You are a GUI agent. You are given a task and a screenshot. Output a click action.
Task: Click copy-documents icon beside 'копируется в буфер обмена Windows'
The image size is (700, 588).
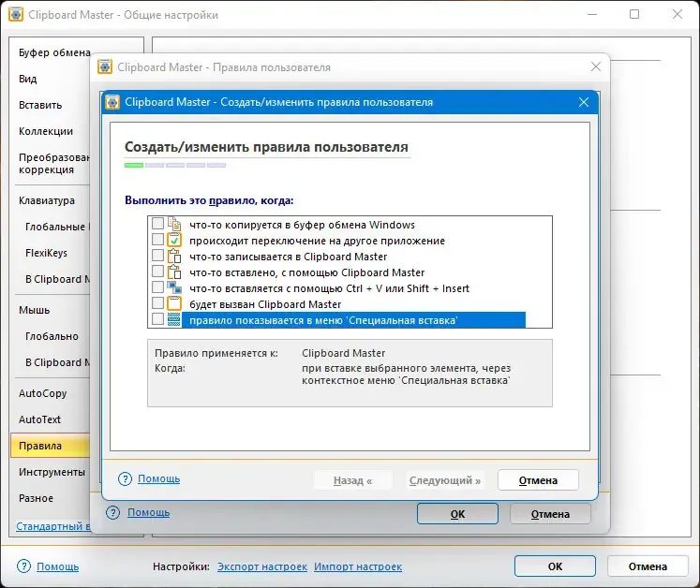[174, 224]
